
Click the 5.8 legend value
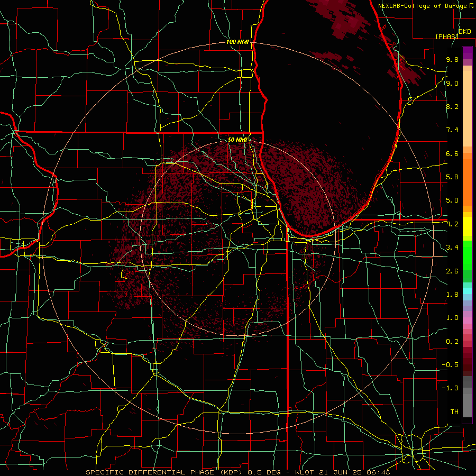[452, 177]
